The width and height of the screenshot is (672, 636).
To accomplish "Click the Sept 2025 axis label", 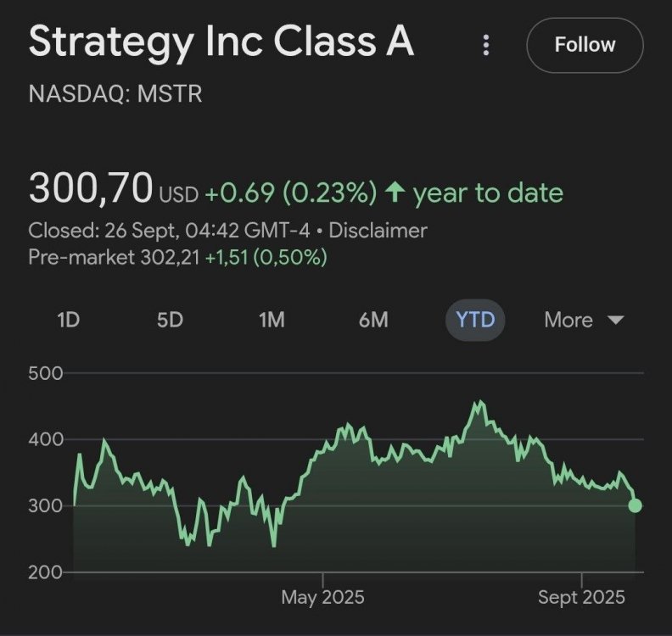I will 581,598.
